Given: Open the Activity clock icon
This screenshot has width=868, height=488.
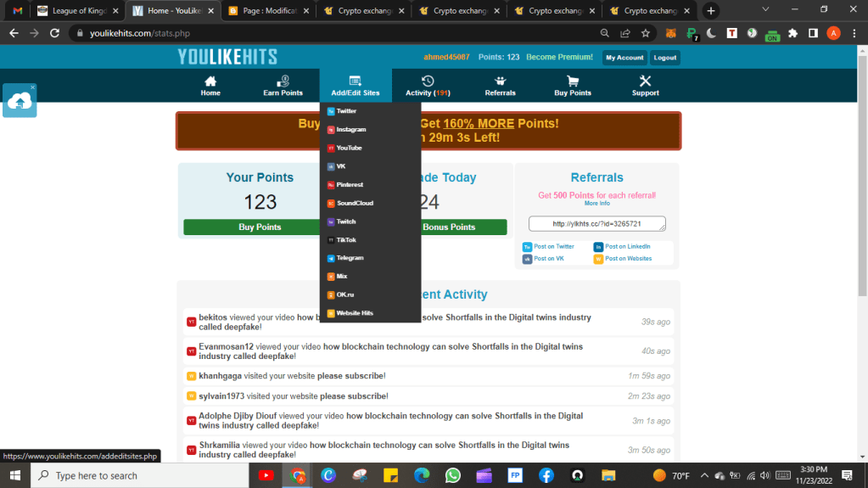Looking at the screenshot, I should [x=428, y=81].
